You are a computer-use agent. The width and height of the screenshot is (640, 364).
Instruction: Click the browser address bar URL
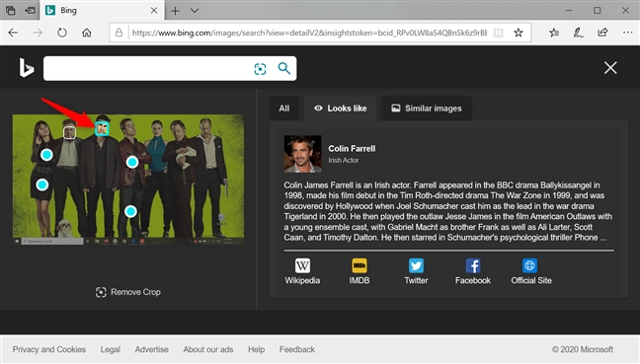pos(309,33)
